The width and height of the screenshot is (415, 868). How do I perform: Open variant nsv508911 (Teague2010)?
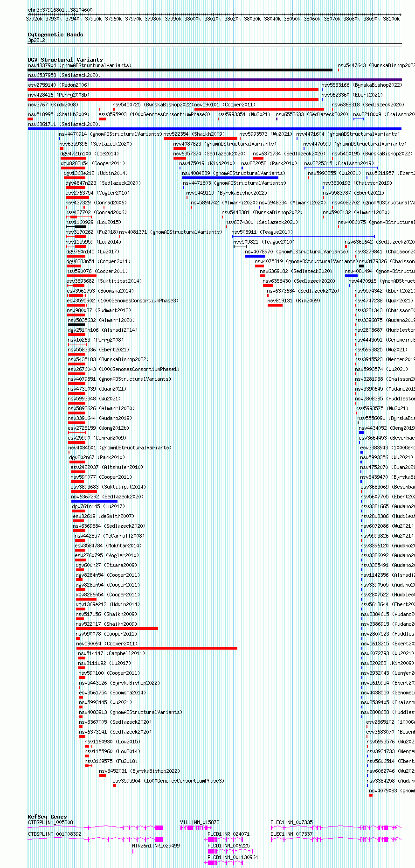click(x=263, y=232)
